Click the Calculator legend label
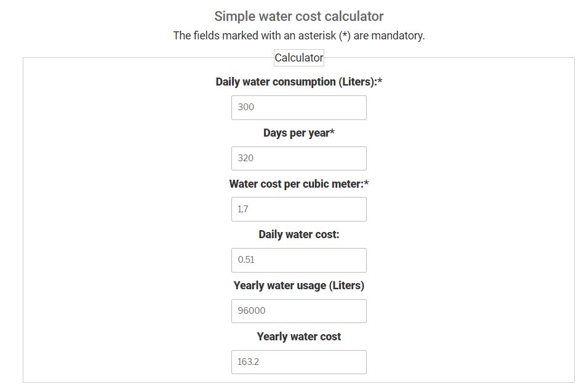This screenshot has width=587, height=392. click(x=299, y=58)
